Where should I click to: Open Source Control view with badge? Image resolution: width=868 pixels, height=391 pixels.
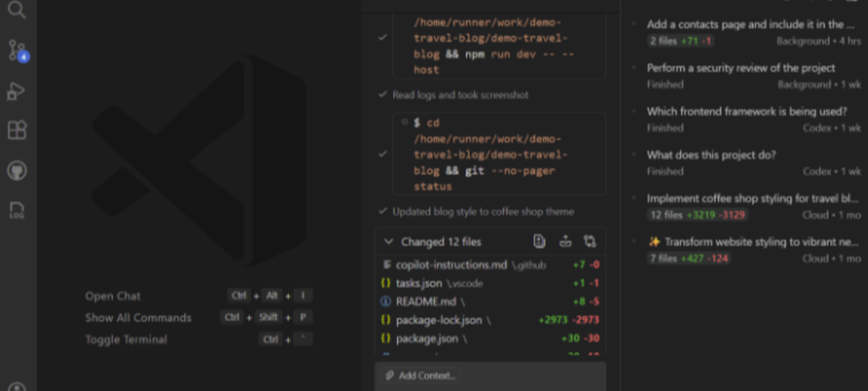coord(17,51)
